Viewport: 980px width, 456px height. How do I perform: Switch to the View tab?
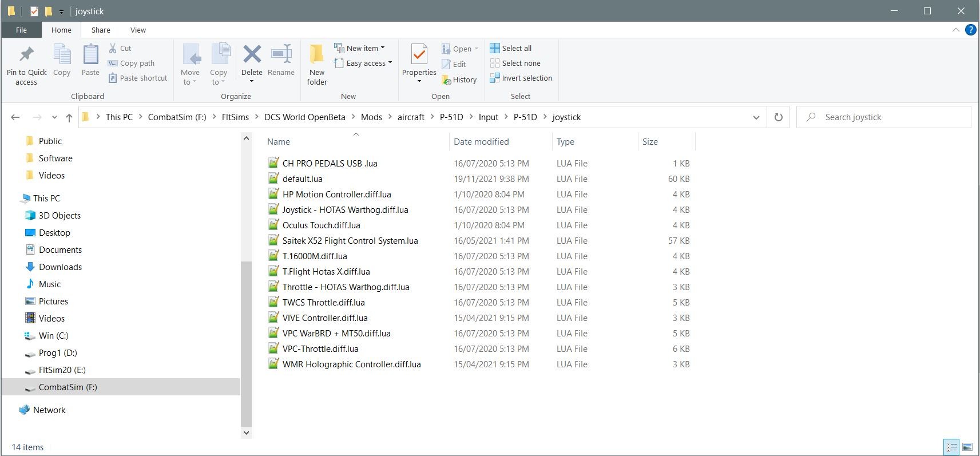pyautogui.click(x=138, y=30)
